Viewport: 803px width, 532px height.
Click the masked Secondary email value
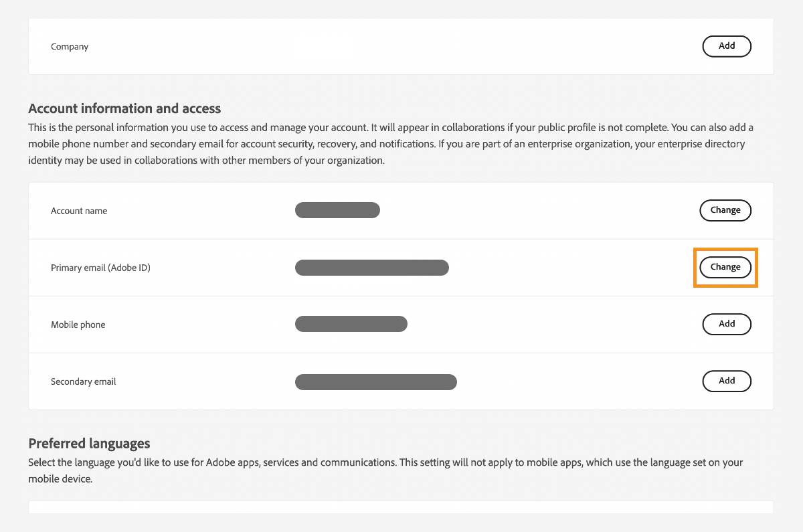tap(375, 381)
